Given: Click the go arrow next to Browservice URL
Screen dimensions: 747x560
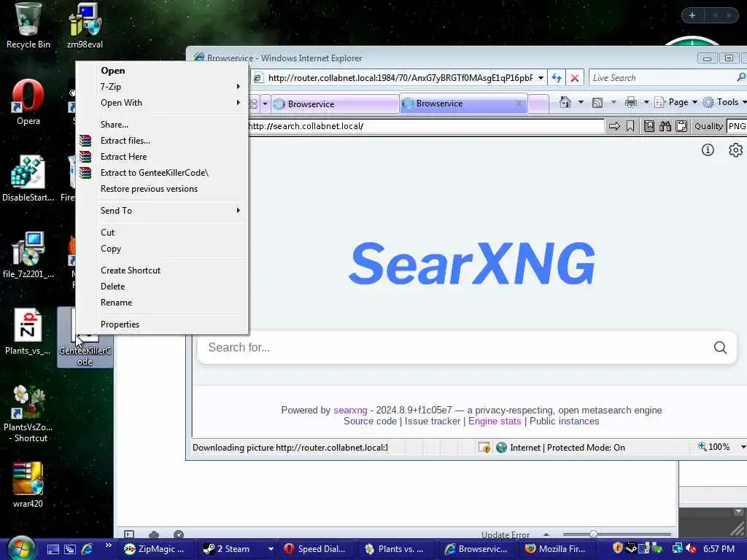Looking at the screenshot, I should tap(614, 126).
